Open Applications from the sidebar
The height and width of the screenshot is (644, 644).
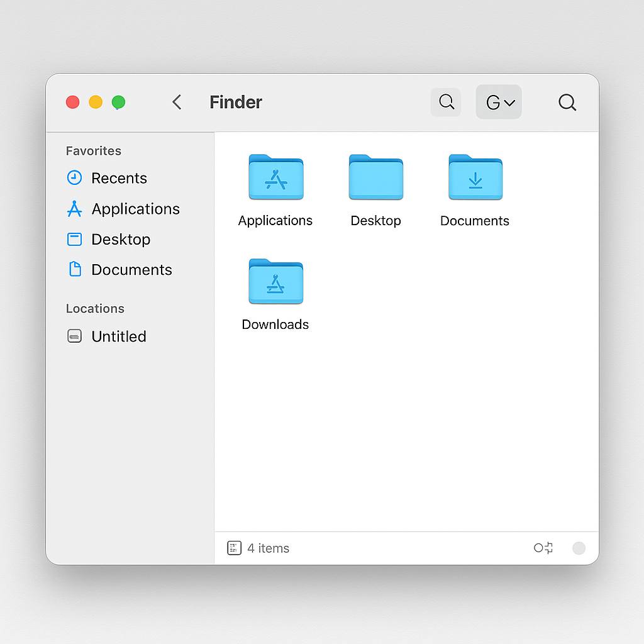tap(135, 209)
